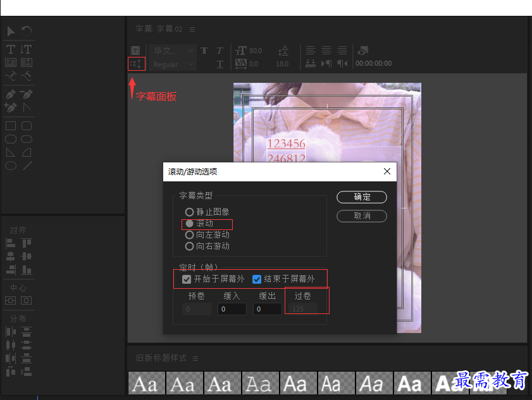The height and width of the screenshot is (400, 532).
Task: Select the Rectangle shape tool
Action: (11, 126)
